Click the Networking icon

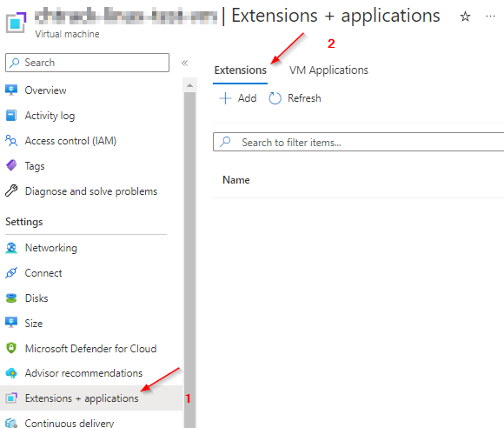11,248
